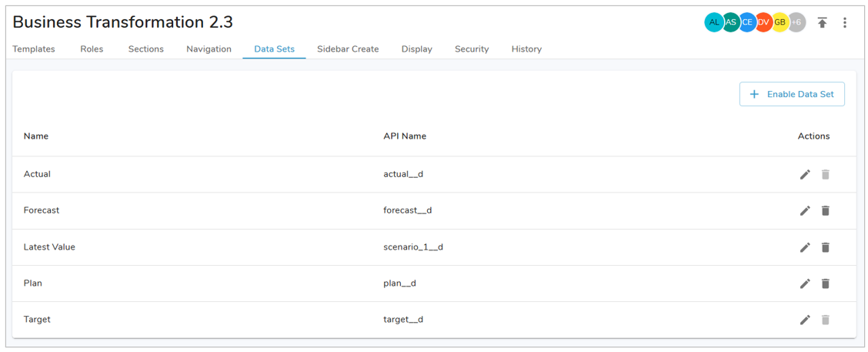Delete the Forecast data set

point(825,211)
